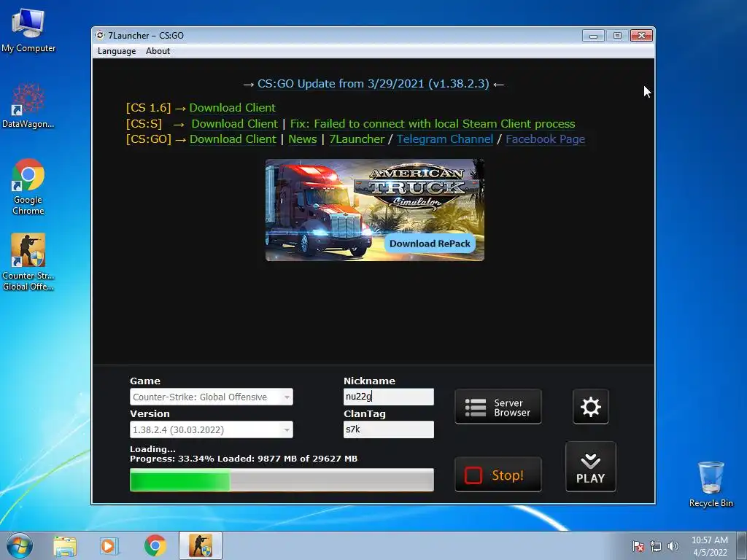747x560 pixels.
Task: Click the network tray icon
Action: pos(656,546)
